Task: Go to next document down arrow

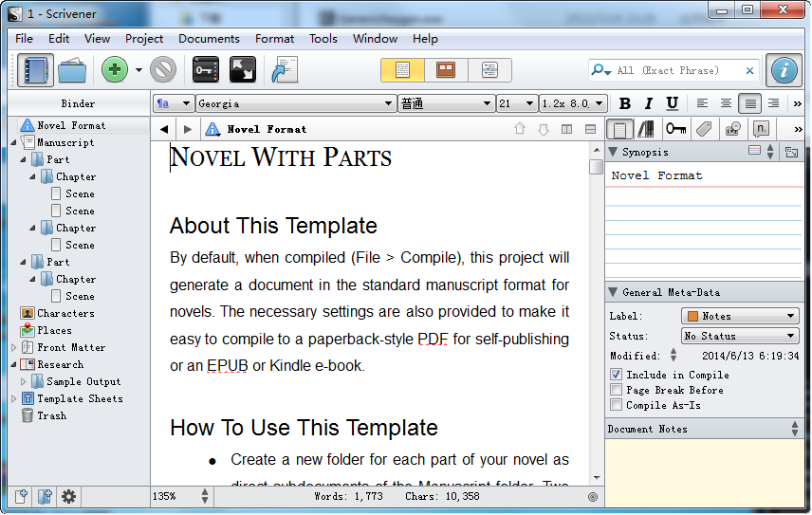Action: [x=544, y=129]
